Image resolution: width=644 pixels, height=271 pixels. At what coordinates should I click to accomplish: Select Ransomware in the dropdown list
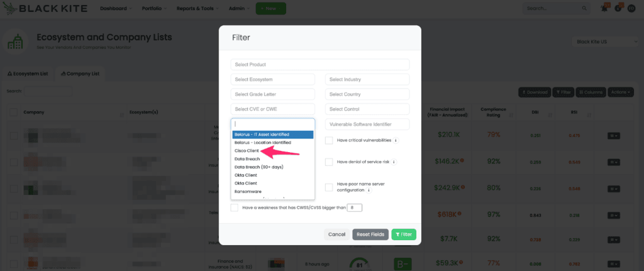point(248,191)
